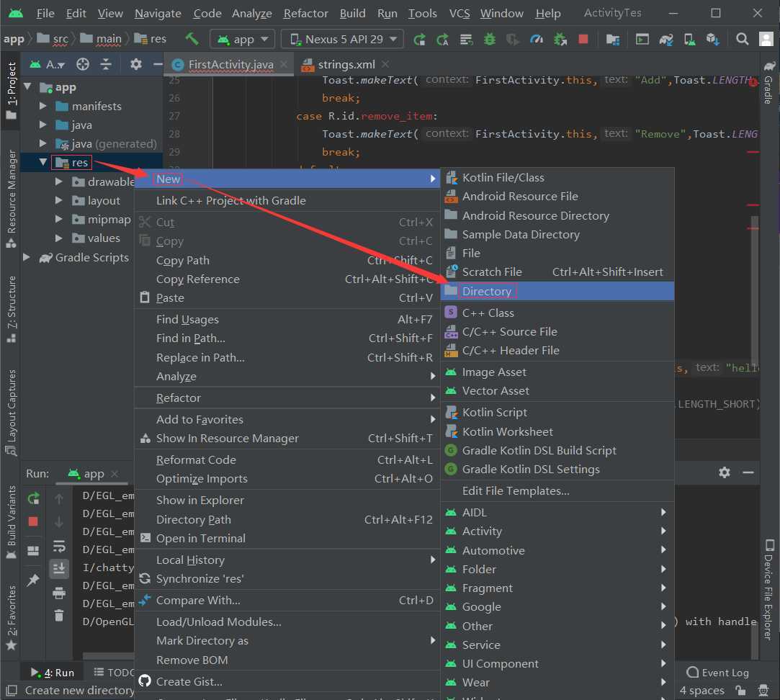Close the app tab in Run panel
This screenshot has height=700, width=780.
[115, 474]
